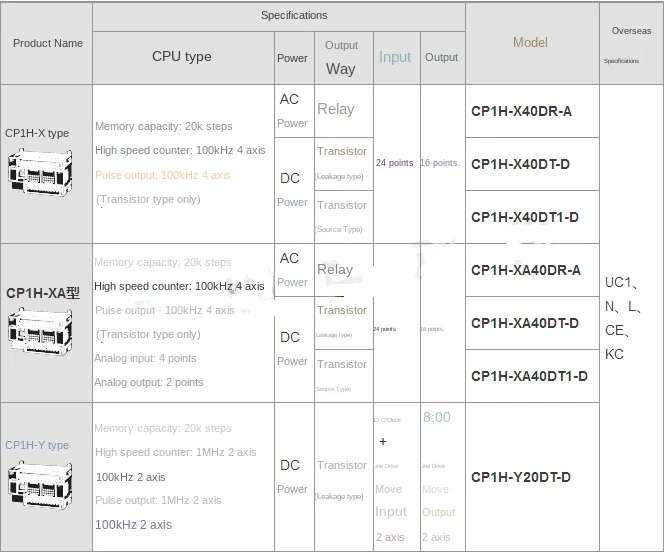Select model CP1H-X40DT1-D
665x553 pixels.
coord(525,217)
